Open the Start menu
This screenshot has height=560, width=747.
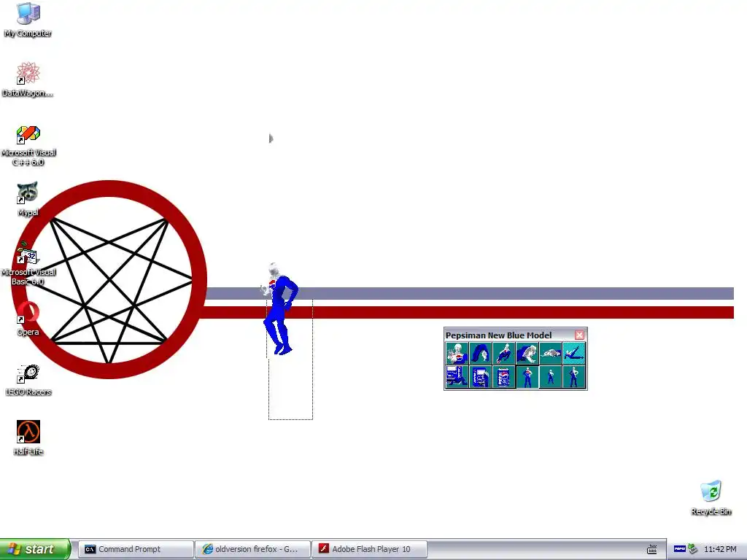coord(35,549)
